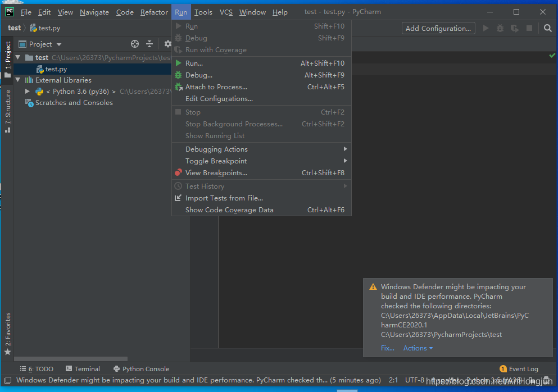
Task: Click the test breadcrumb in navigation bar
Action: 14,28
